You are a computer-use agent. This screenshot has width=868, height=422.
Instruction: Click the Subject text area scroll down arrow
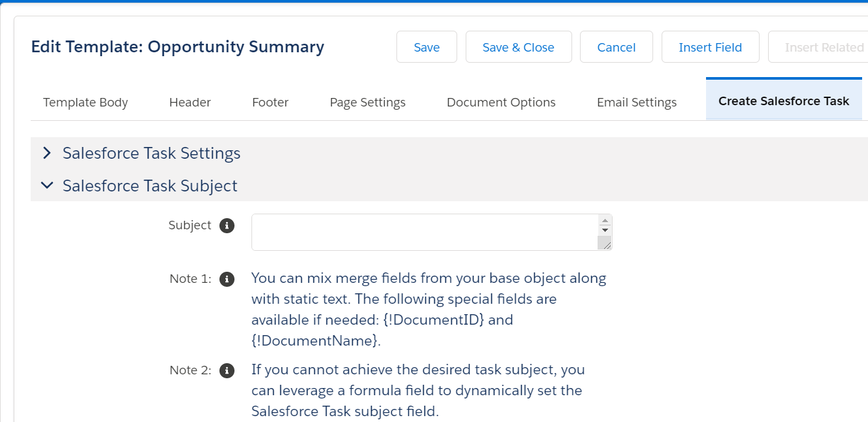[x=605, y=230]
